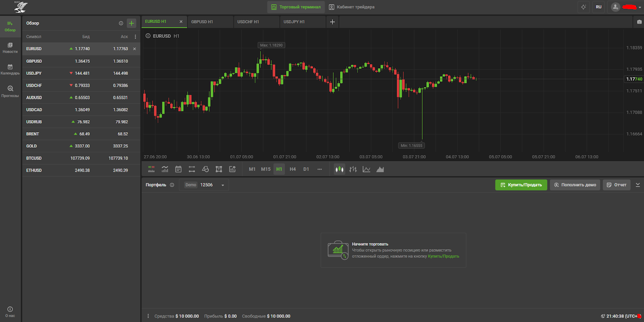The image size is (644, 322).
Task: Click the green Buy/Sell (Купить/Продать) button
Action: (x=521, y=185)
